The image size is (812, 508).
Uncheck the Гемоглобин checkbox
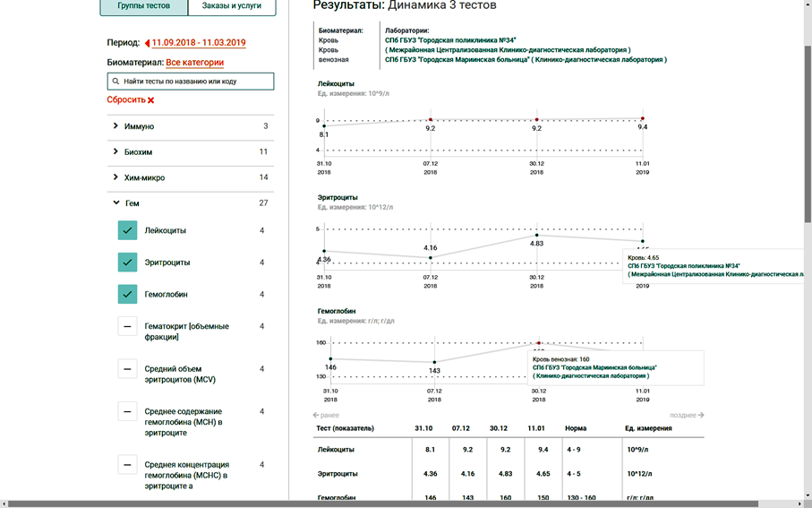[127, 295]
